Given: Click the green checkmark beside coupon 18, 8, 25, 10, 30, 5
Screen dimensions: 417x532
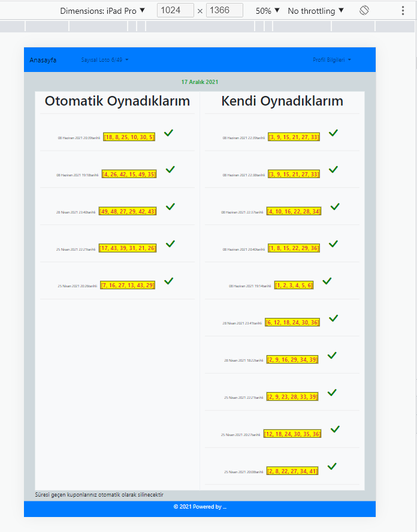Looking at the screenshot, I should tap(168, 133).
